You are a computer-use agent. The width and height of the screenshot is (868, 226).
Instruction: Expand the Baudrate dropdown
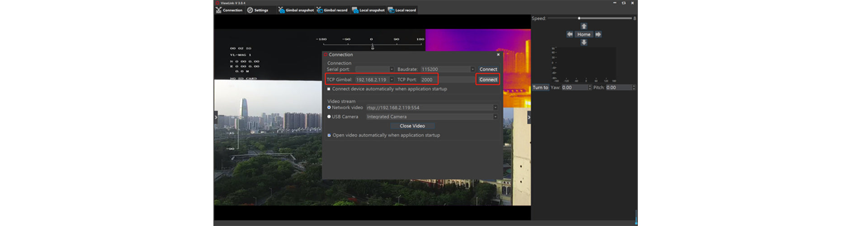coord(472,69)
